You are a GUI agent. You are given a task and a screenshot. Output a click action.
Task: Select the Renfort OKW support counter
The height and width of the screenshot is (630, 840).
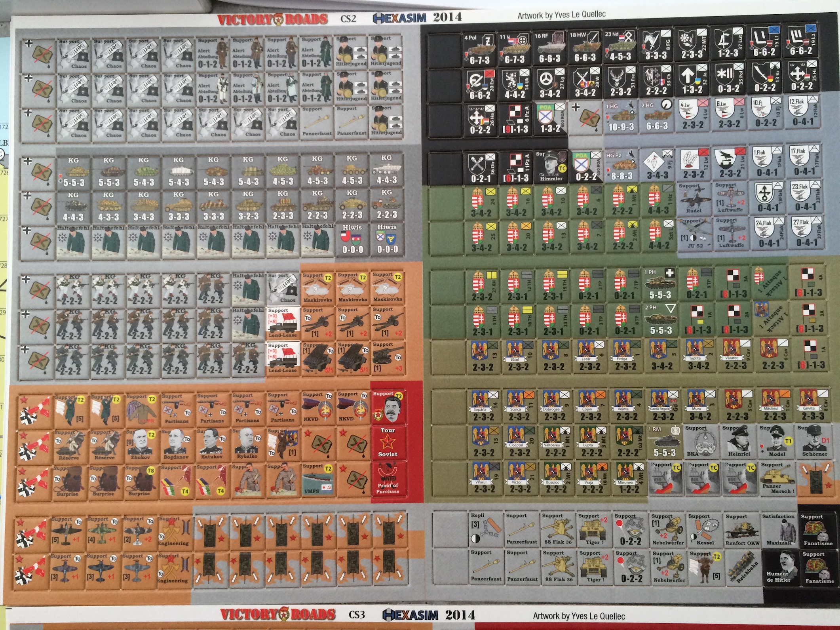[x=742, y=530]
